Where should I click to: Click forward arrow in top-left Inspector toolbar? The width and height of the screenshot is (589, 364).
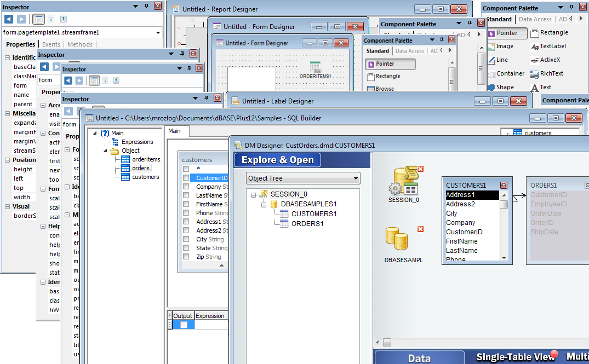21,19
